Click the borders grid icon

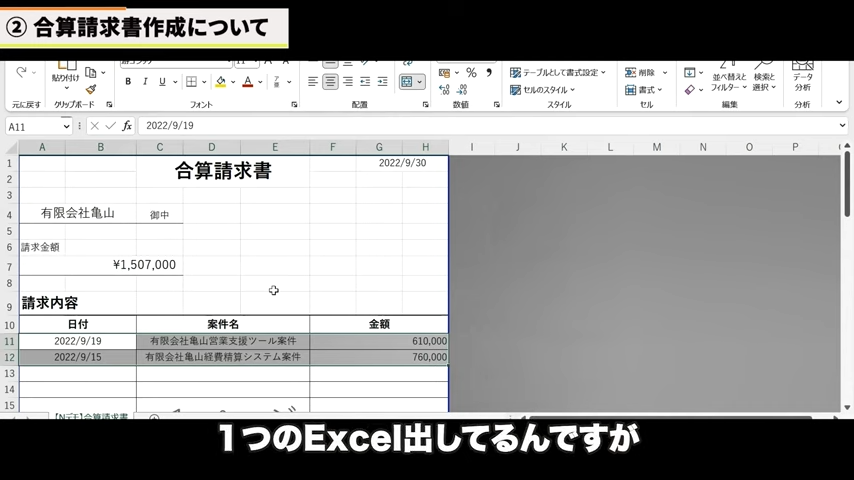point(191,82)
